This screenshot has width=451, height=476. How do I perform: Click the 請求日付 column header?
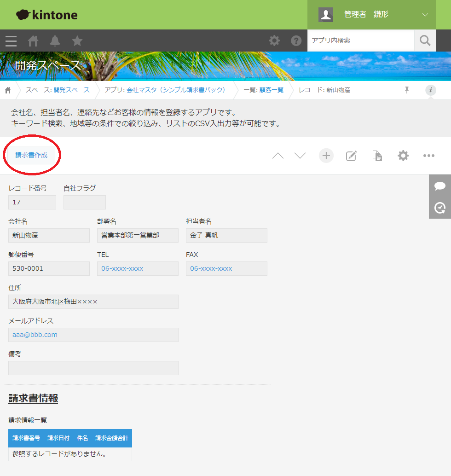(x=58, y=438)
